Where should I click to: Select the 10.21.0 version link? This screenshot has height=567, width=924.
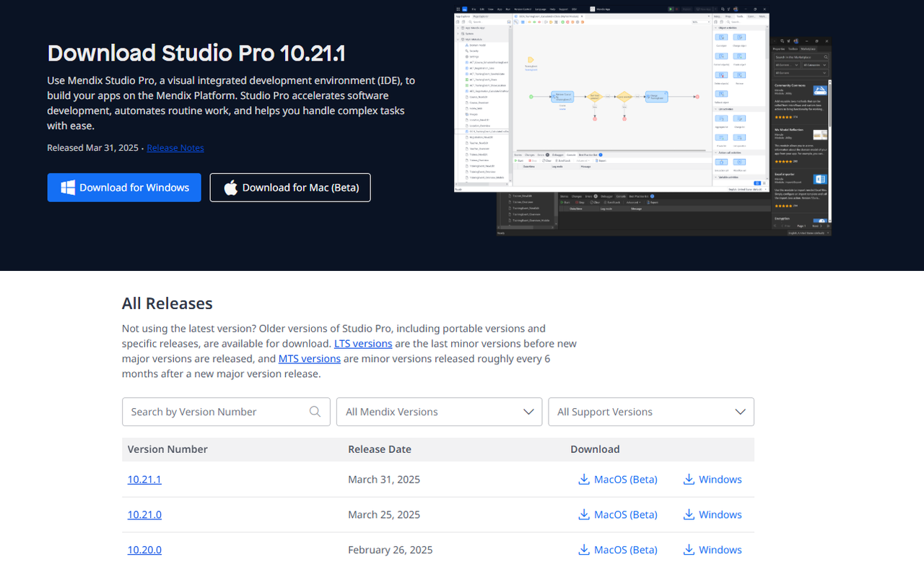tap(144, 514)
